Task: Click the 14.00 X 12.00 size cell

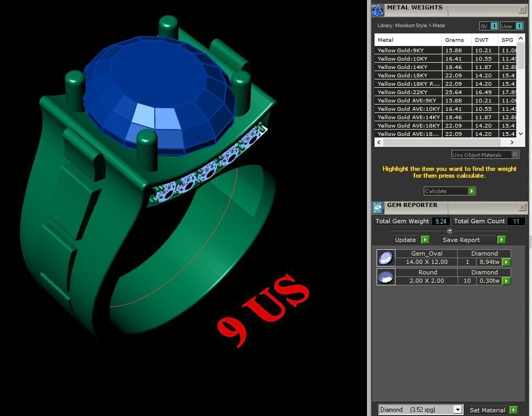Action: coord(426,262)
